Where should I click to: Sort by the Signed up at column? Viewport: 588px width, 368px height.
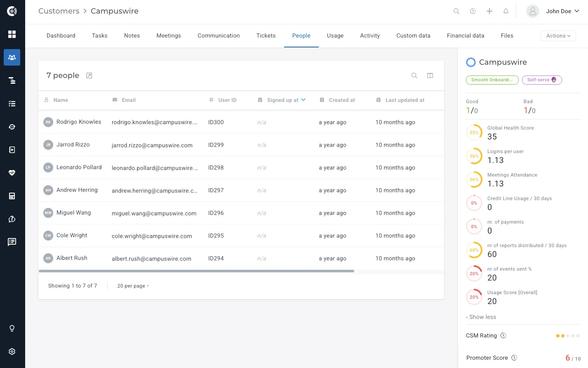[283, 100]
